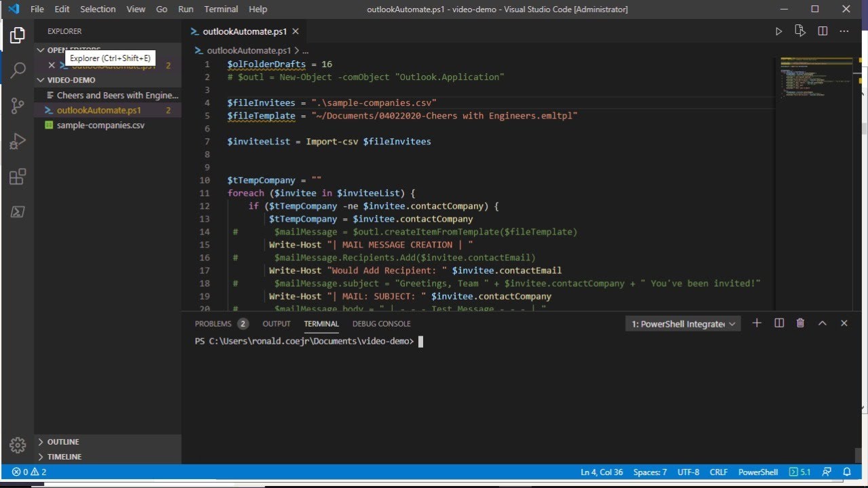Run the script with the play icon
This screenshot has width=868, height=488.
click(x=778, y=31)
